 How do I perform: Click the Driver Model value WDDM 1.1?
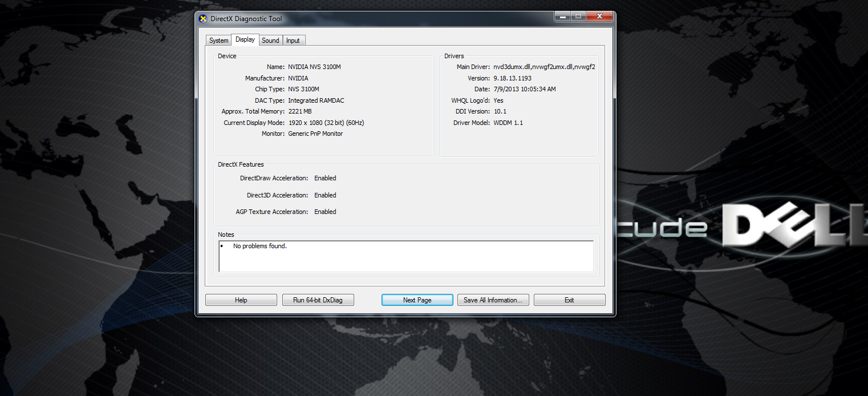(508, 123)
